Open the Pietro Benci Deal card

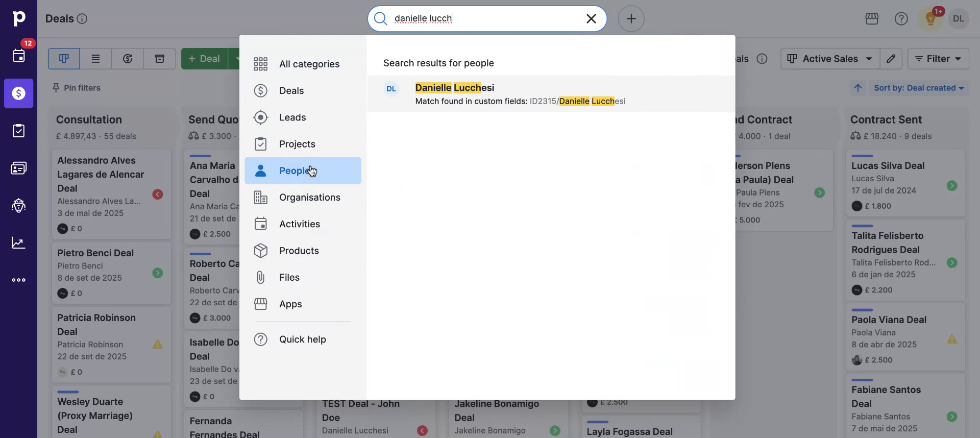[x=111, y=273]
